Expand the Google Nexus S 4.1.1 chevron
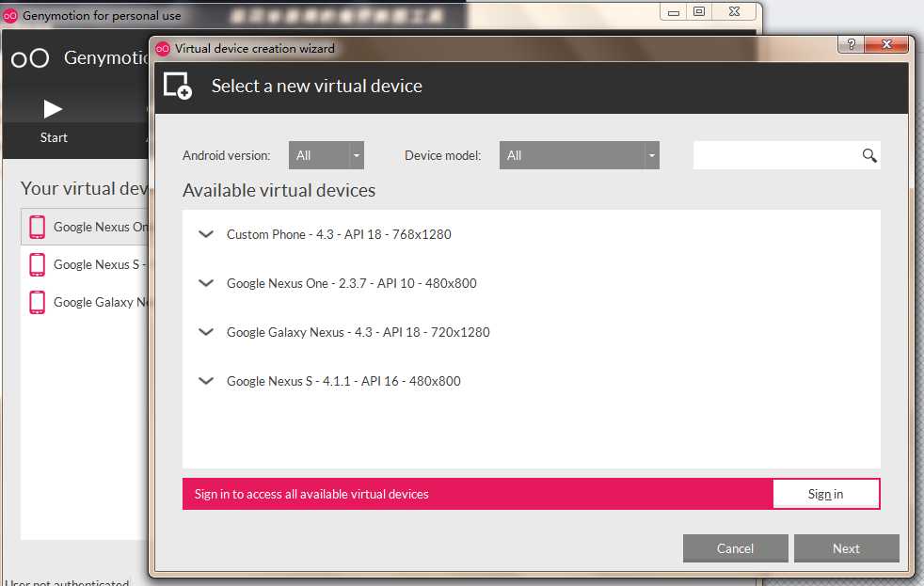The width and height of the screenshot is (924, 586). point(206,381)
